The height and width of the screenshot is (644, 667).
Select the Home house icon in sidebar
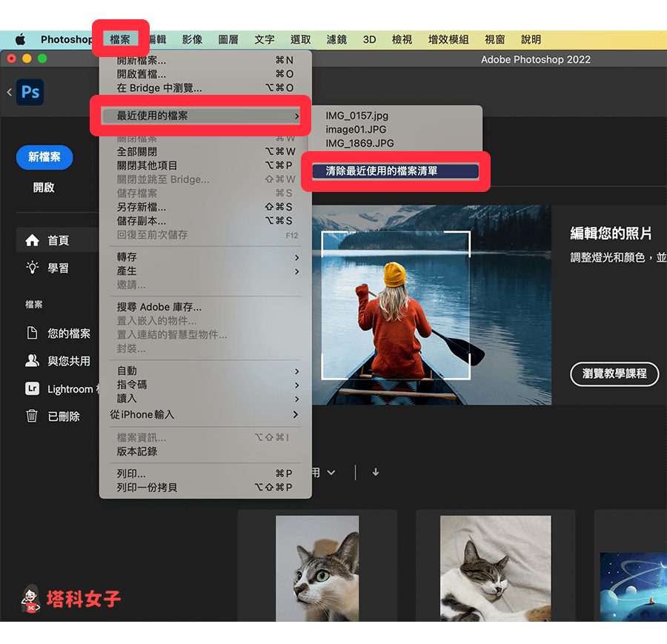32,240
